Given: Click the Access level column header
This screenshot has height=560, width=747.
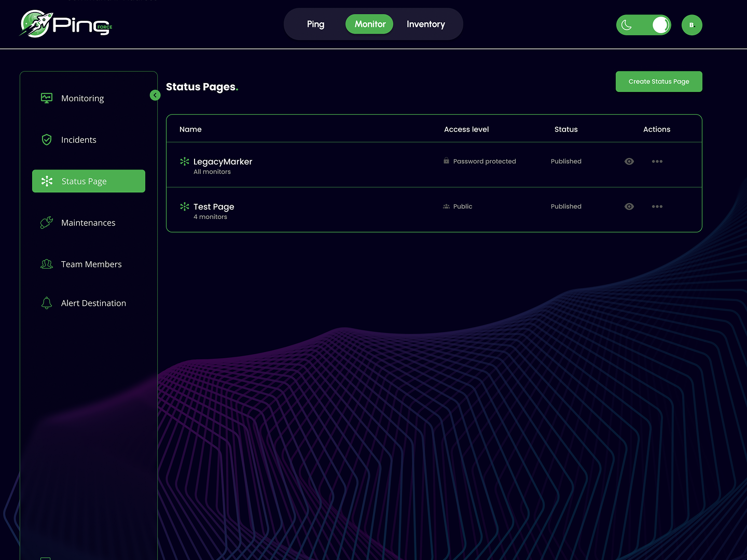Looking at the screenshot, I should pyautogui.click(x=466, y=129).
